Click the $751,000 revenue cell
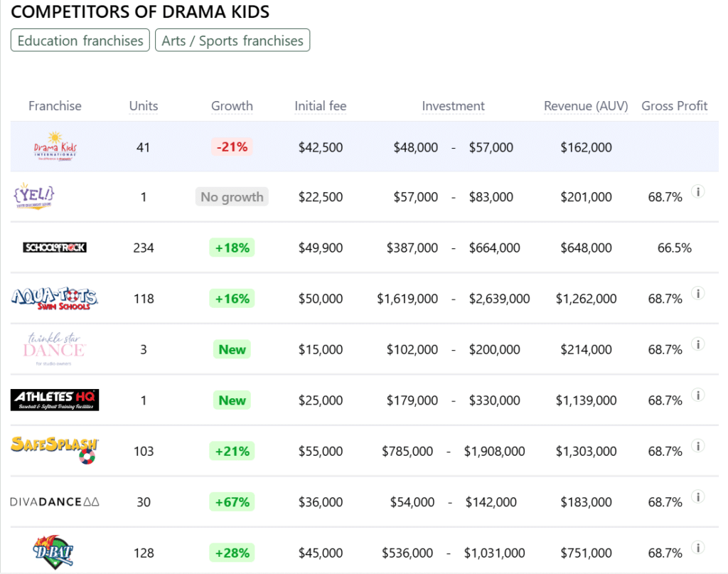This screenshot has height=574, width=728. (x=586, y=553)
